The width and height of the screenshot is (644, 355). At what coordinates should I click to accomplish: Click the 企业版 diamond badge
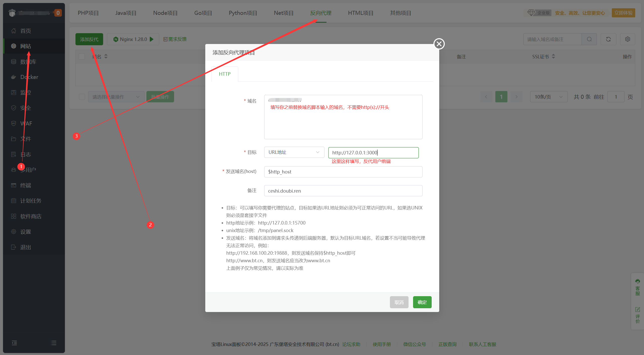[x=539, y=13]
